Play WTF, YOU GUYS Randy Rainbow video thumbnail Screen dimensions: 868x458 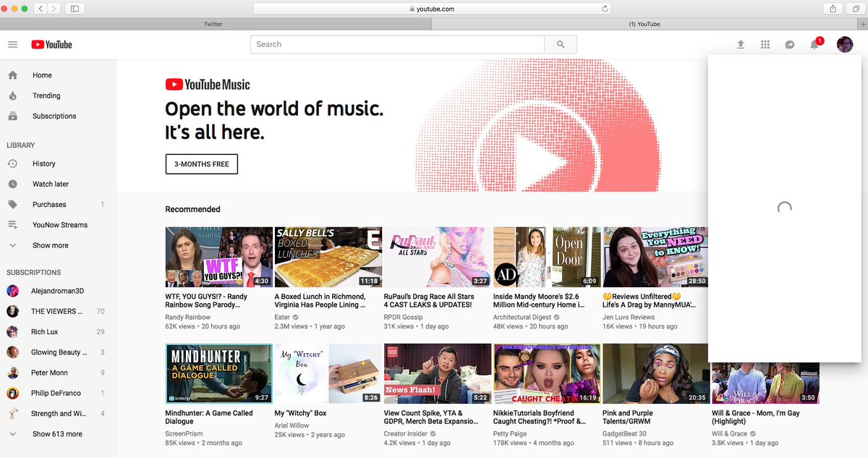coord(219,258)
